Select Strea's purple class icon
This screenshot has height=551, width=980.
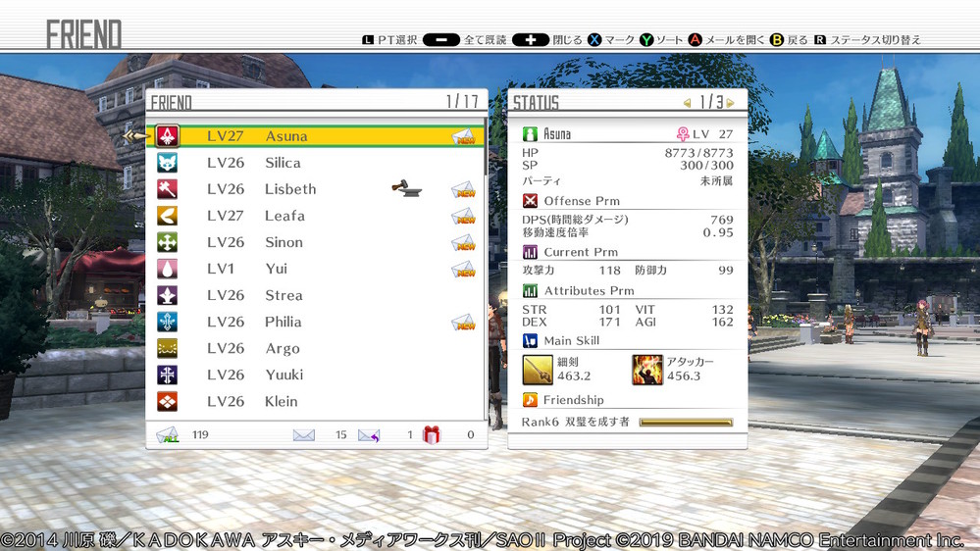click(x=167, y=295)
